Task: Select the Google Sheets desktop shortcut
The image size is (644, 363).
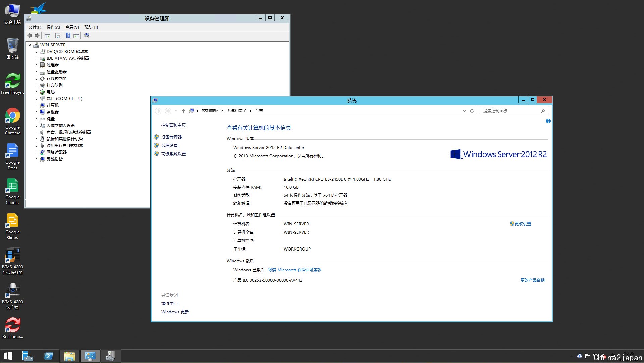Action: 12,191
